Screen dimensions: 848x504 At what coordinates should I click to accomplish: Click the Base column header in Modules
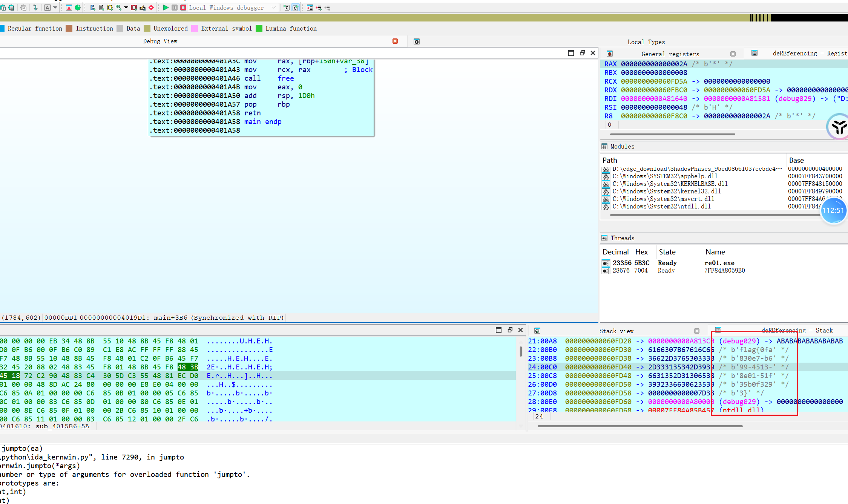(796, 160)
